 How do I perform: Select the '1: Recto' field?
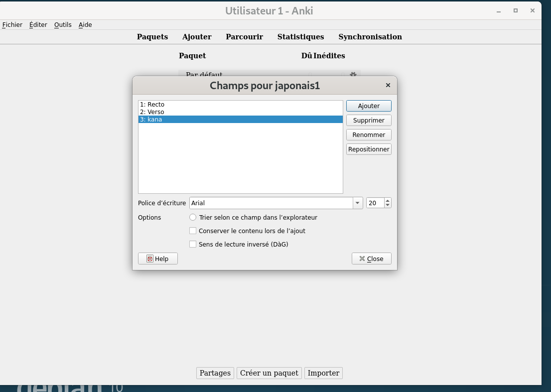[x=152, y=105]
